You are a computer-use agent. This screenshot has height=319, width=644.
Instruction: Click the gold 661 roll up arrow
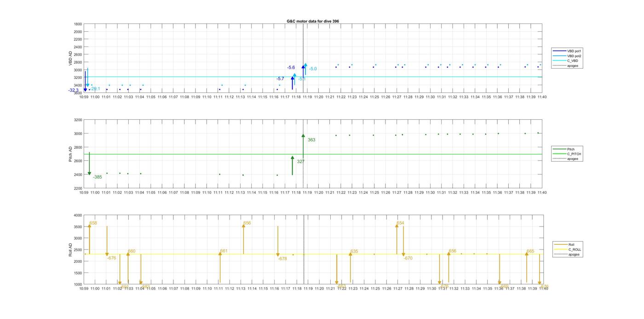(x=220, y=267)
